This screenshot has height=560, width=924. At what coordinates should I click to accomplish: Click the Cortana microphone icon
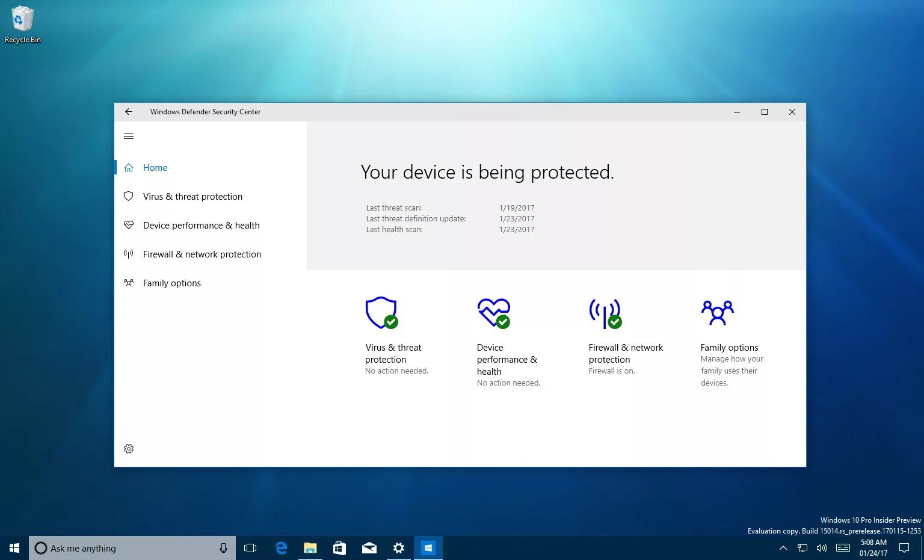223,548
